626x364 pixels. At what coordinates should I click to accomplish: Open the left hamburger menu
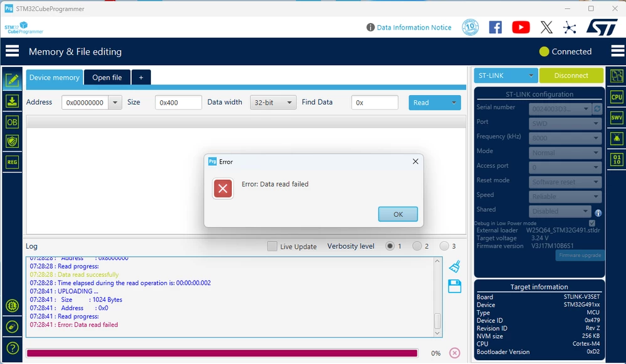[x=12, y=51]
